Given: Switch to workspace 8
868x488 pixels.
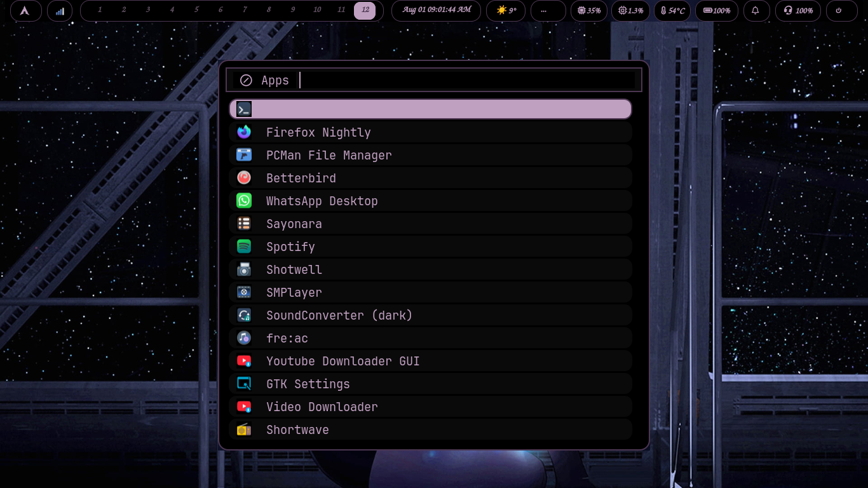Looking at the screenshot, I should pyautogui.click(x=269, y=10).
